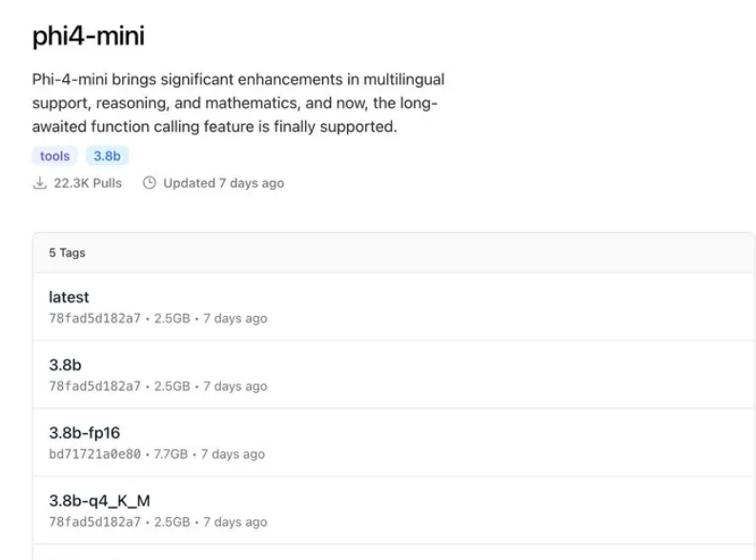The width and height of the screenshot is (756, 560).
Task: Open the 3.8b-fp16 tag
Action: coord(85,433)
